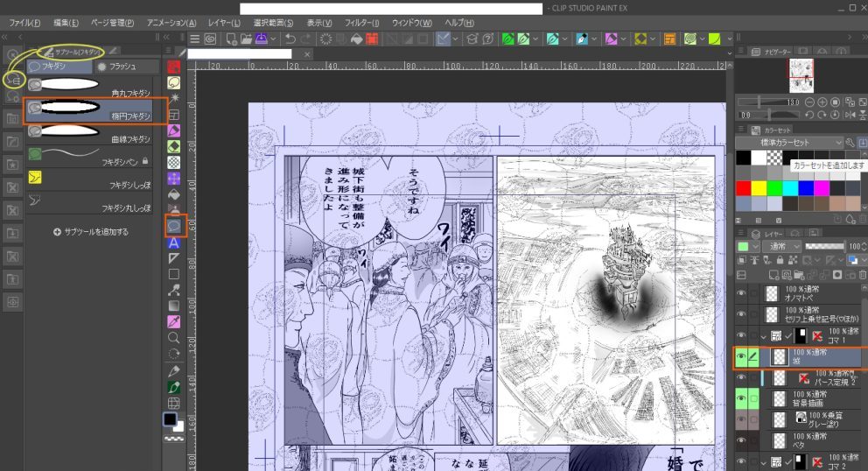This screenshot has width=868, height=471.
Task: Select the Auto select wand tool
Action: click(174, 98)
